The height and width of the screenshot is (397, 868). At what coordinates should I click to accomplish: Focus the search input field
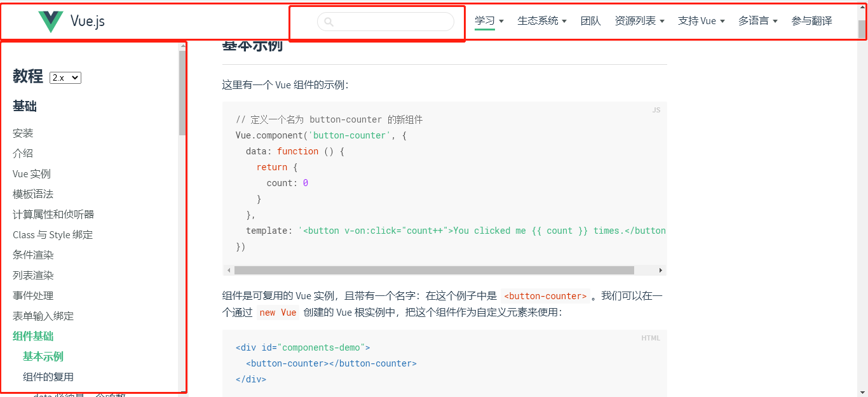pyautogui.click(x=386, y=22)
